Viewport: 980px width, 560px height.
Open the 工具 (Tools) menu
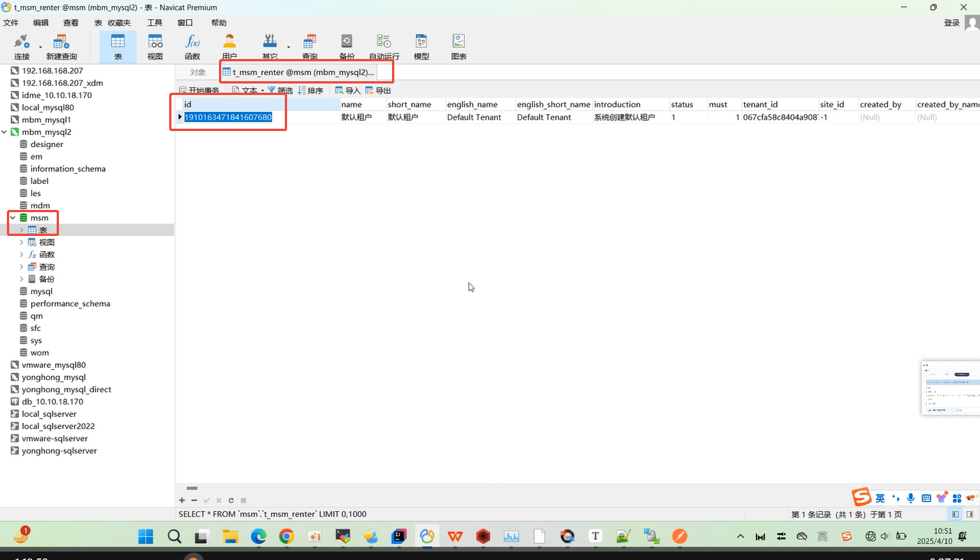point(155,23)
